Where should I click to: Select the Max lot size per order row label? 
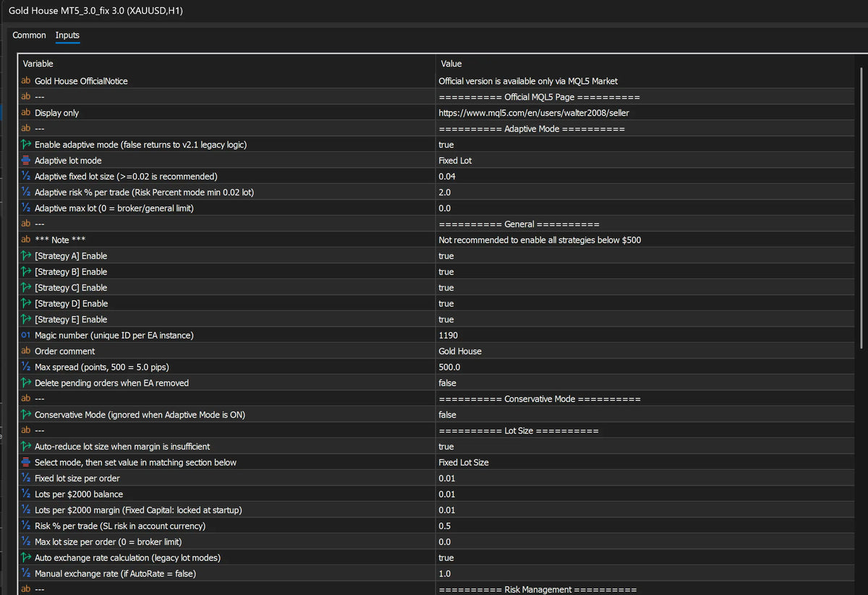coord(109,543)
